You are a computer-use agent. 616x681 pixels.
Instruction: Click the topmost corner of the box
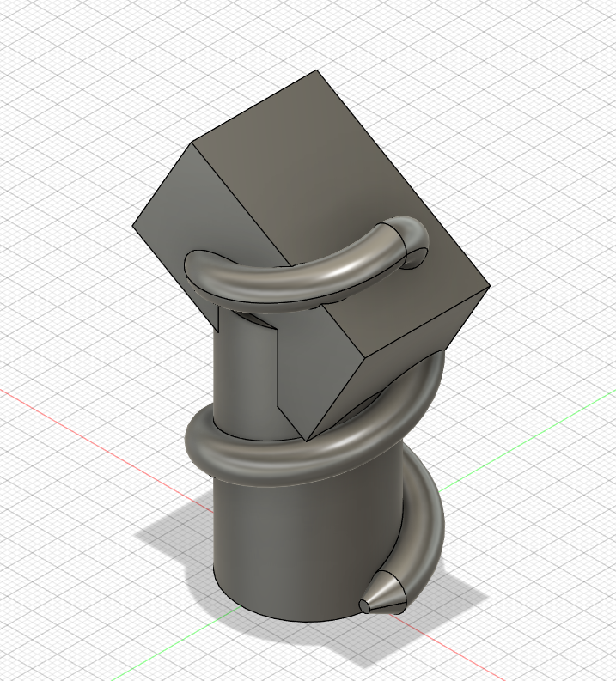317,72
